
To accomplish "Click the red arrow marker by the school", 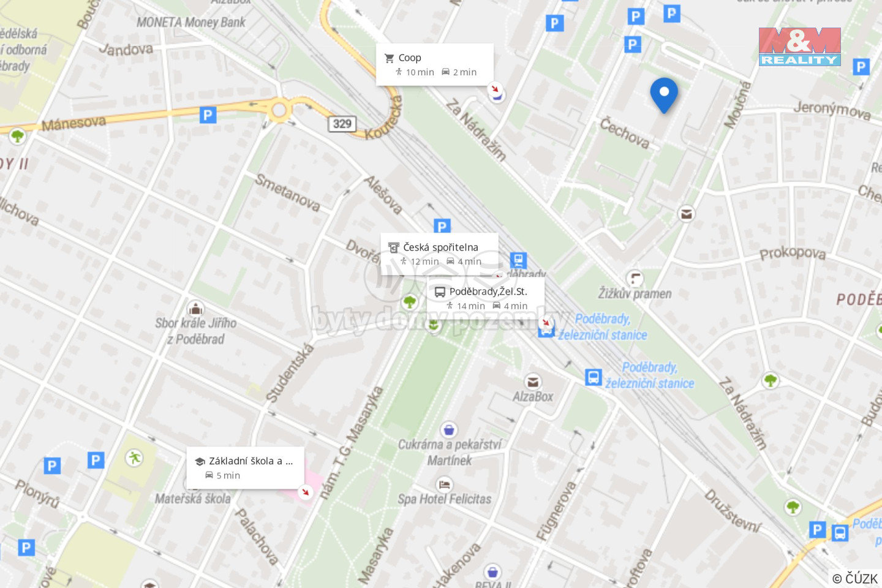I will [304, 492].
